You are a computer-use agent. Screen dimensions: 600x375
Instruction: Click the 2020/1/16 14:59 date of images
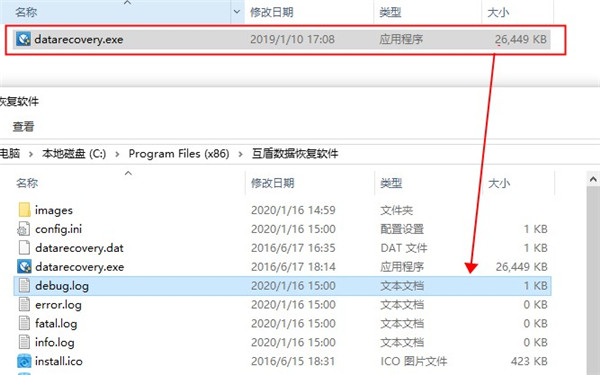(293, 210)
